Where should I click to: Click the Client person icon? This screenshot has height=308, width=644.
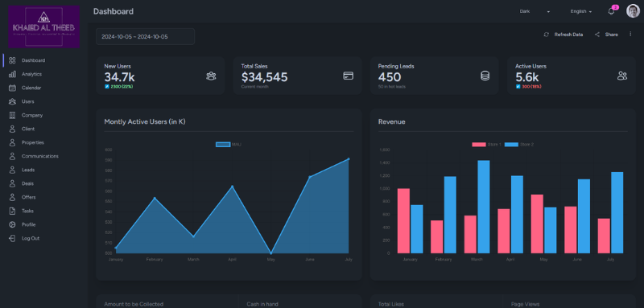(12, 129)
